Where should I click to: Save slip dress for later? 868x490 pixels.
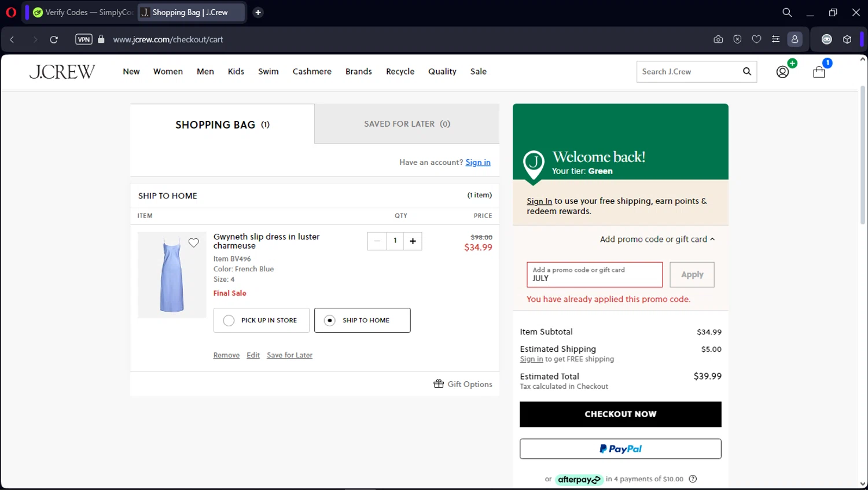point(289,355)
